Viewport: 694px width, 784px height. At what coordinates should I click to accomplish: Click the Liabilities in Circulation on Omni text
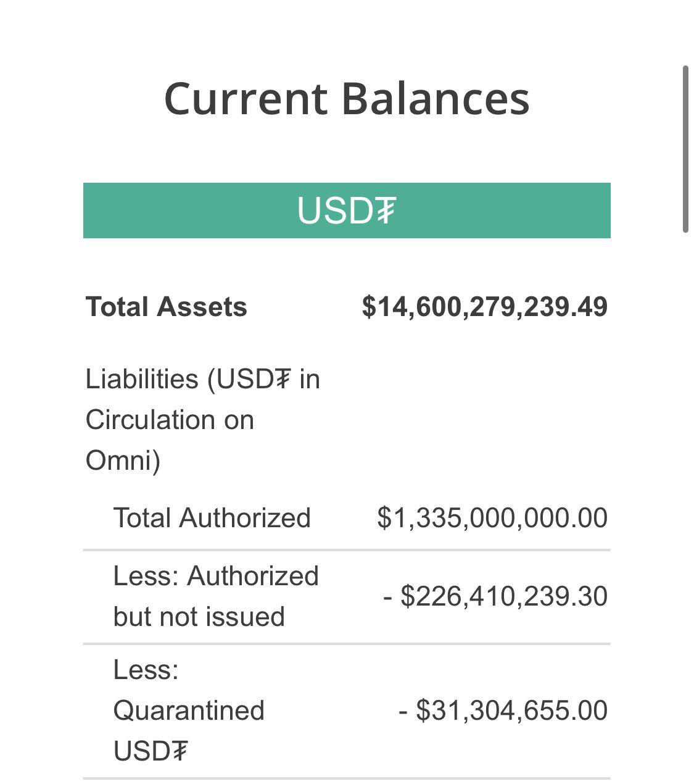tap(203, 420)
